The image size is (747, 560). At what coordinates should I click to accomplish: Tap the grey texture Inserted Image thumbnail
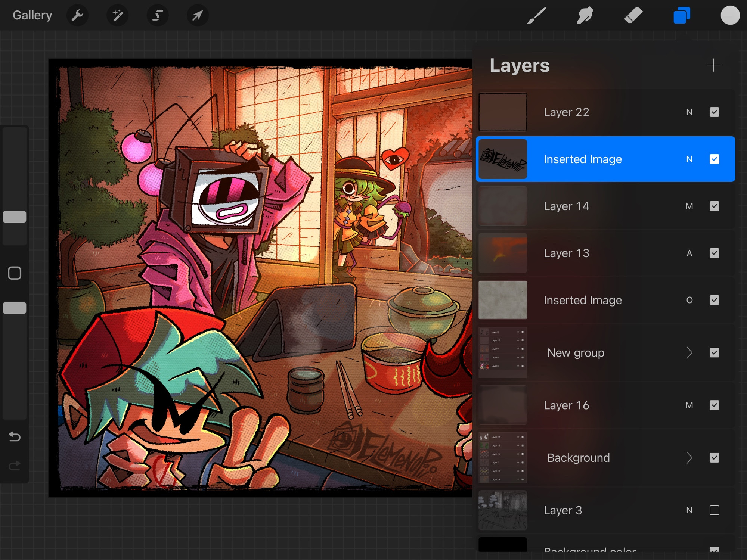[x=503, y=300]
